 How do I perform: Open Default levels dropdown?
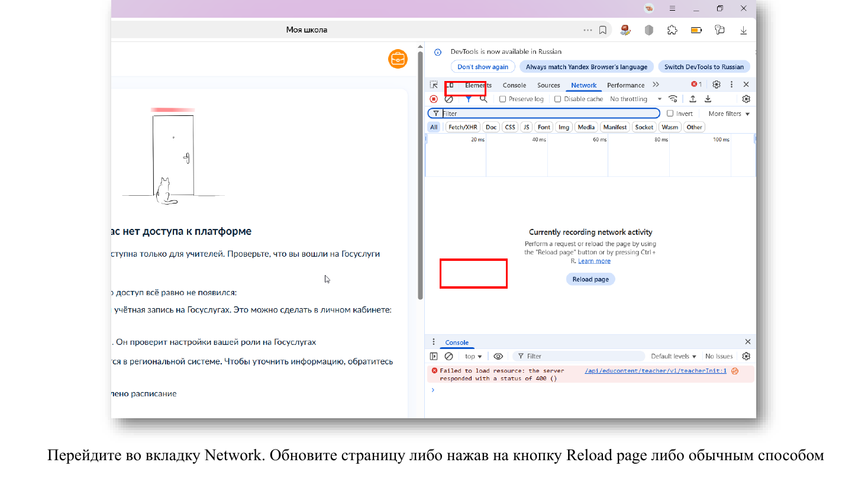[x=673, y=356]
